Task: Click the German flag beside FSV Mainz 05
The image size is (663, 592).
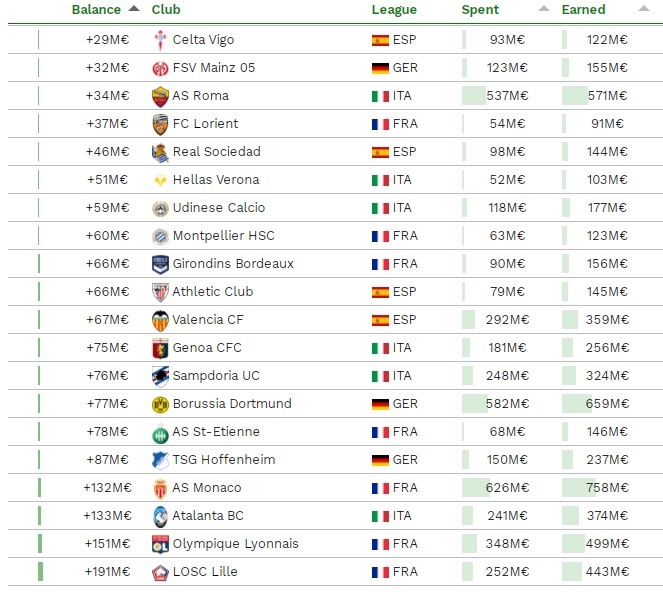Action: click(380, 68)
